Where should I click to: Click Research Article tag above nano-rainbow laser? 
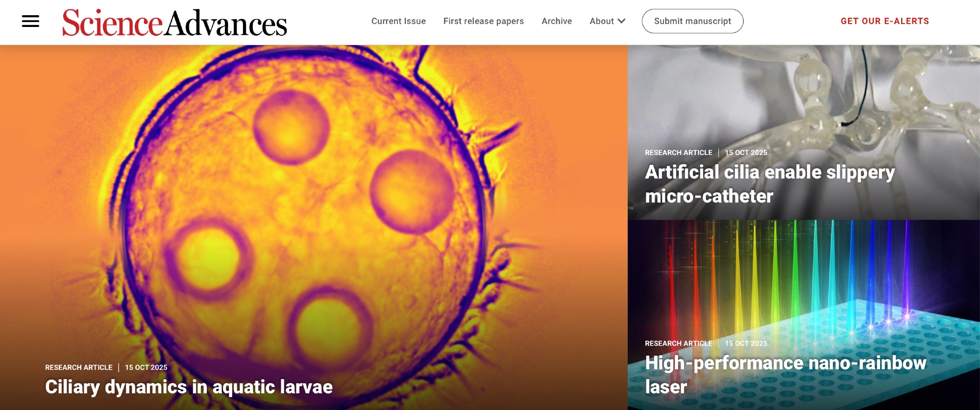click(x=678, y=343)
